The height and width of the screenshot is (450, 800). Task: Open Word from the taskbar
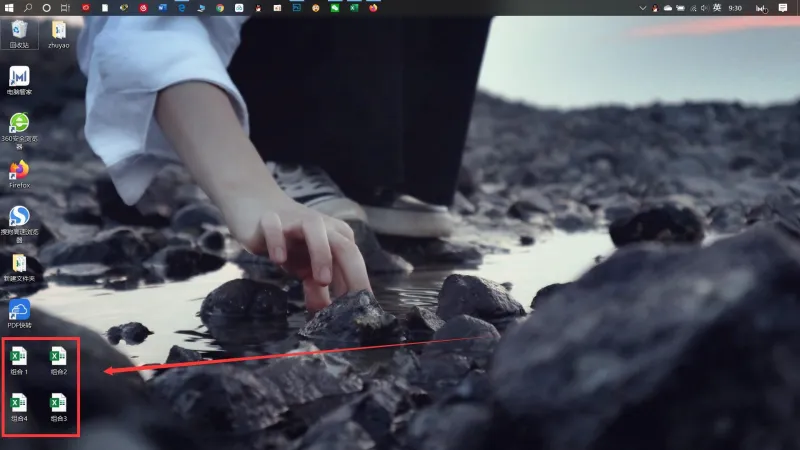pyautogui.click(x=162, y=8)
